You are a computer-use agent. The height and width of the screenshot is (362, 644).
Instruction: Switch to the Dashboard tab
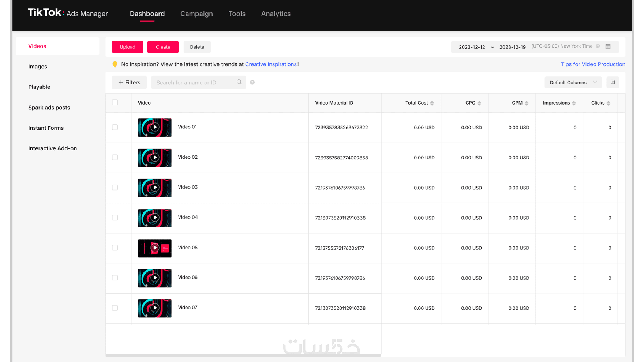pyautogui.click(x=147, y=14)
